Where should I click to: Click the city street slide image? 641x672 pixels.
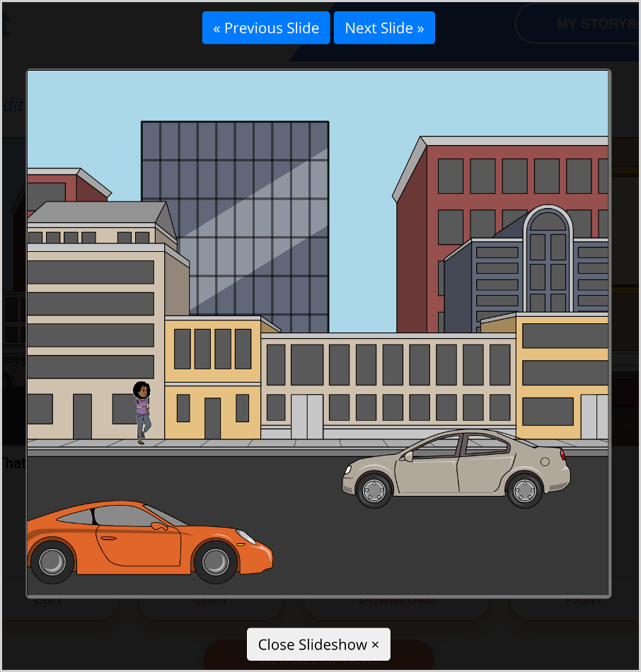click(x=318, y=333)
